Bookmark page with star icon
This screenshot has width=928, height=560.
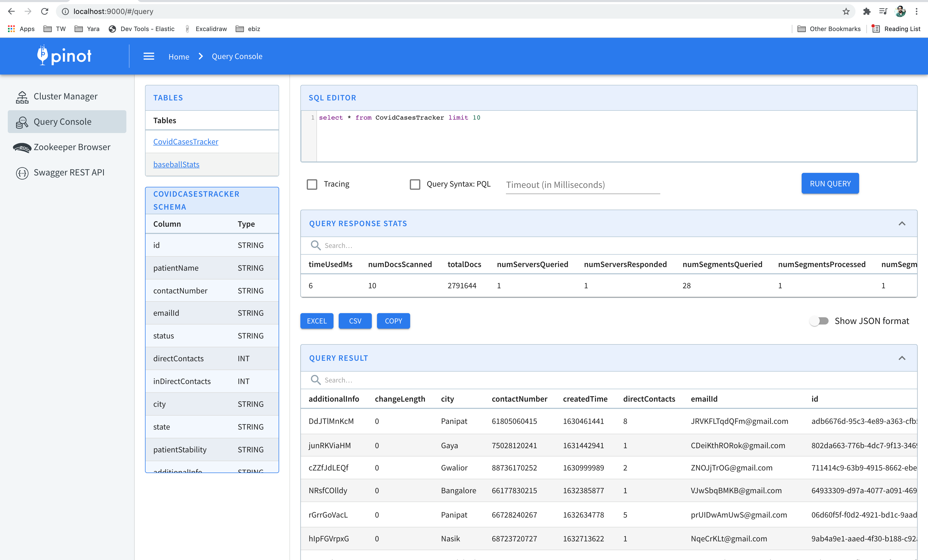[846, 11]
